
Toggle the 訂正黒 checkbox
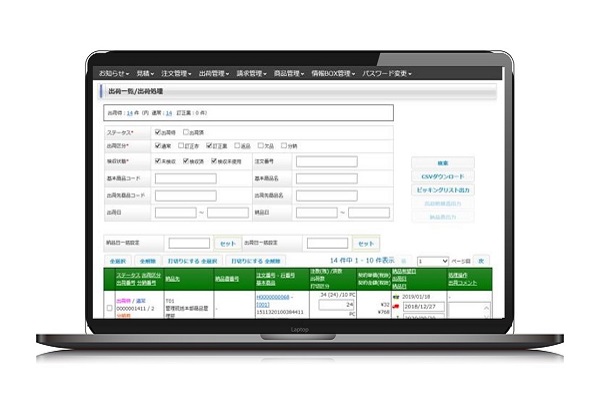pos(209,146)
